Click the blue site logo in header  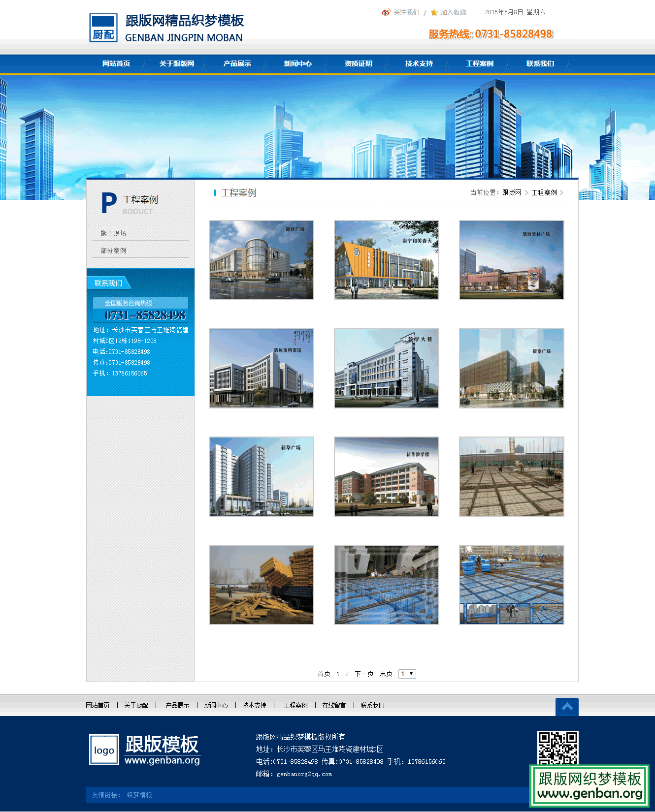[103, 28]
